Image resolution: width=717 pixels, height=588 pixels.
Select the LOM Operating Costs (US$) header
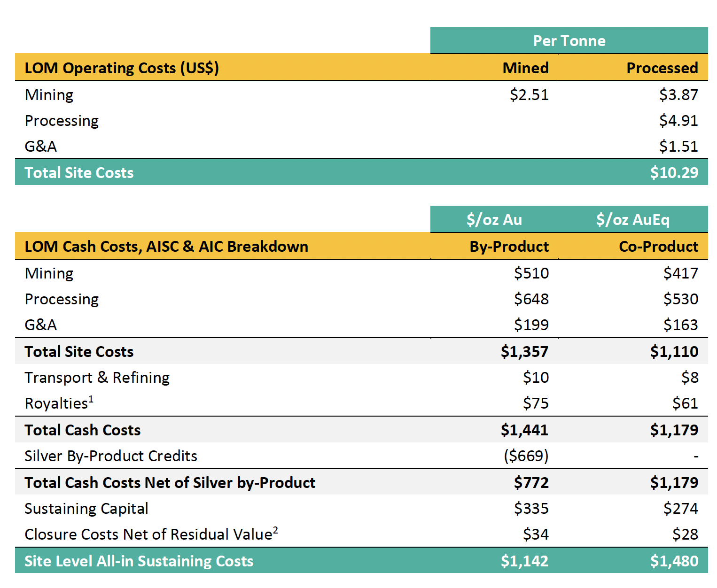(x=122, y=68)
